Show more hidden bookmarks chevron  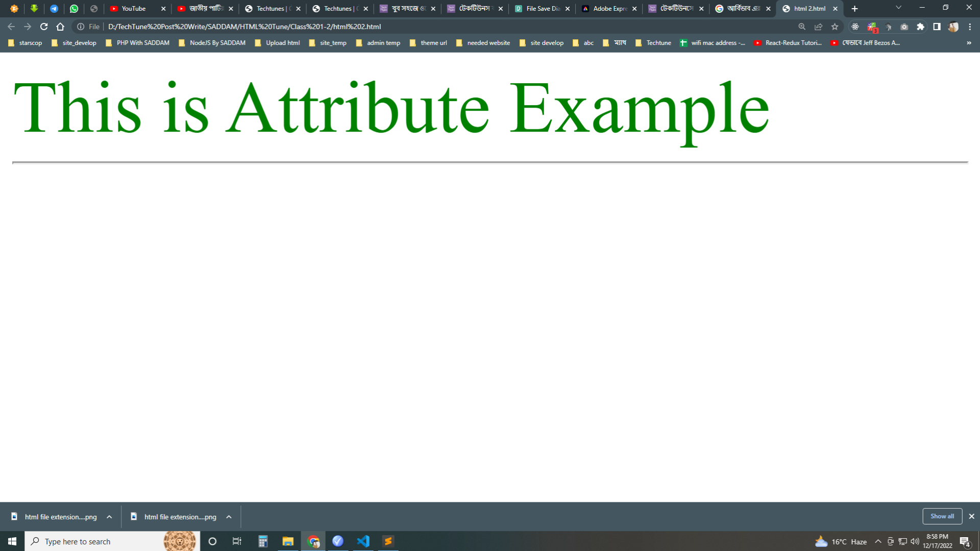pos(969,43)
